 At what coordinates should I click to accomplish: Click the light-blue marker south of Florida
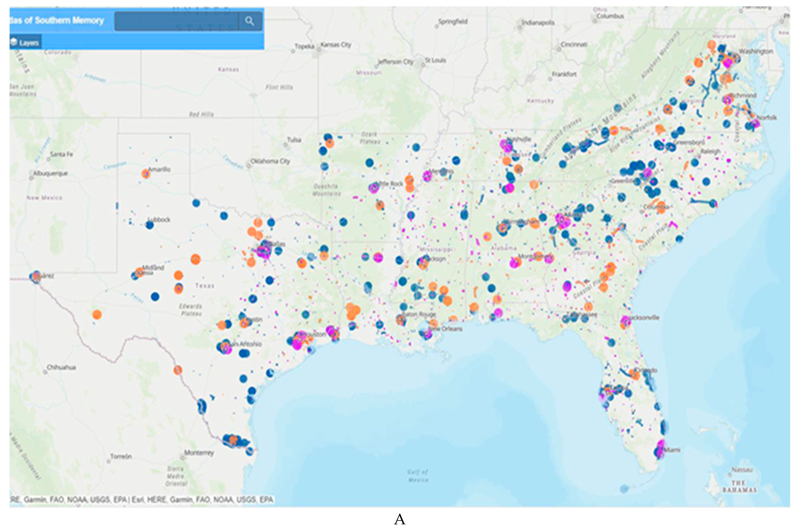pos(624,489)
